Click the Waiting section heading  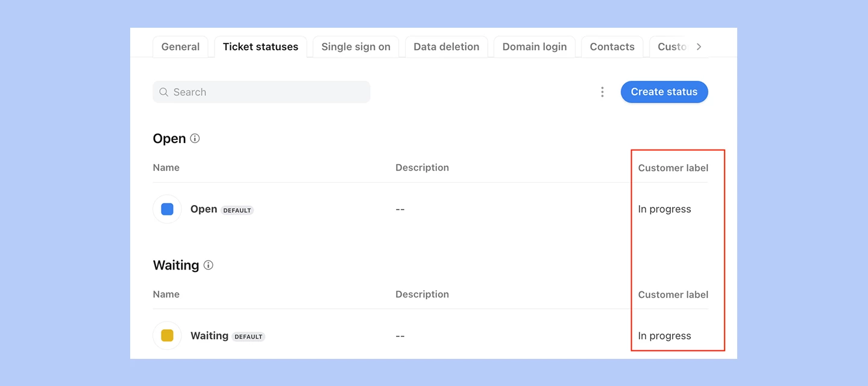click(176, 265)
